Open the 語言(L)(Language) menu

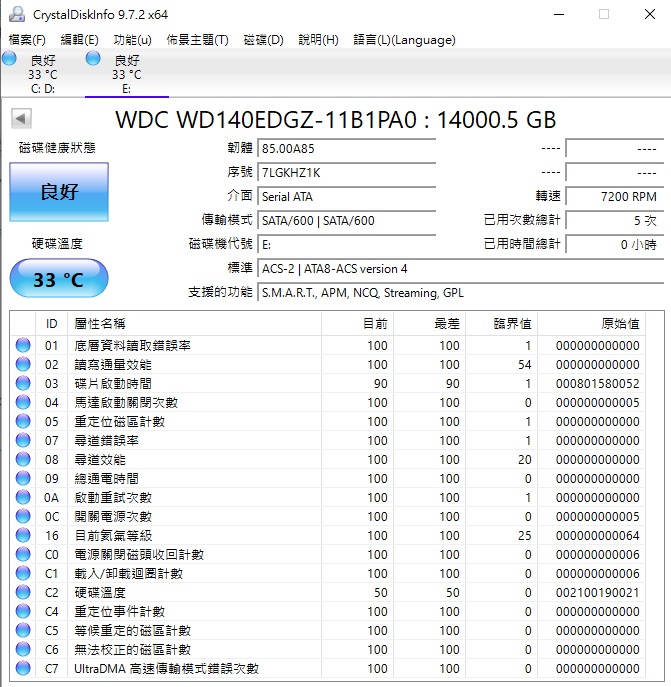(x=405, y=40)
